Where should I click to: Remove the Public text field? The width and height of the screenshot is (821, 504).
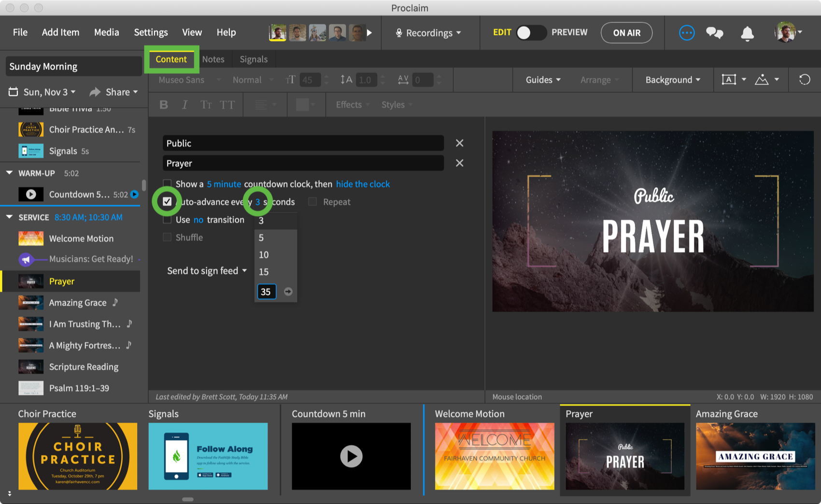coord(459,143)
